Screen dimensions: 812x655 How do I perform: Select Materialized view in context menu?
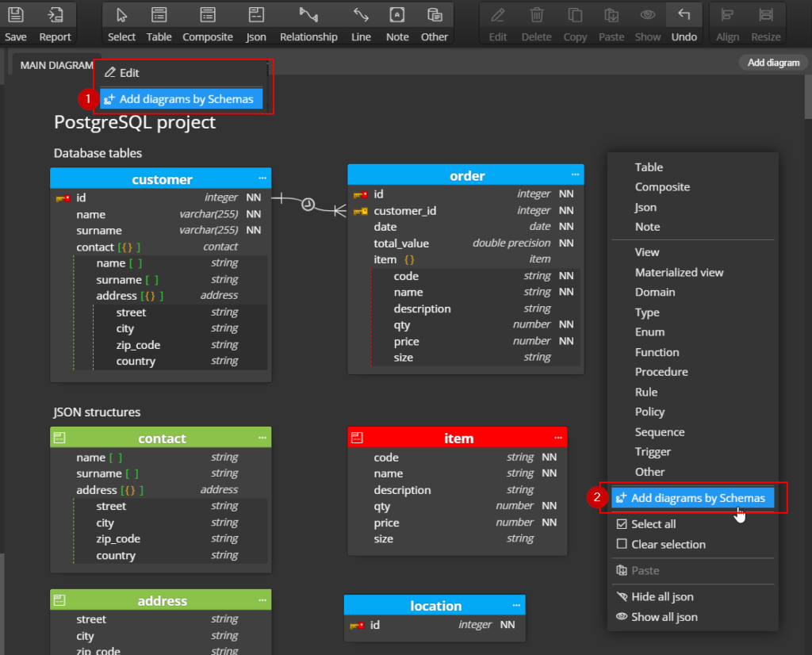click(x=679, y=272)
